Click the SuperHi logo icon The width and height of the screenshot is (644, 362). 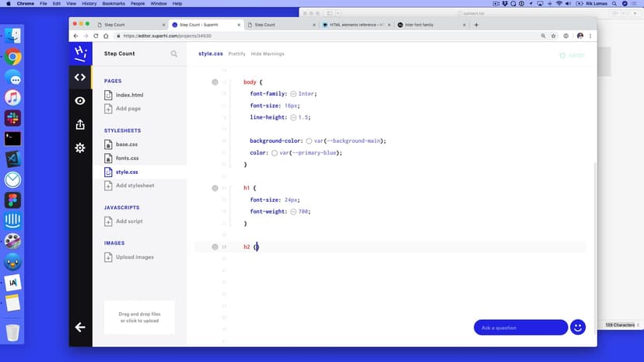[x=80, y=53]
